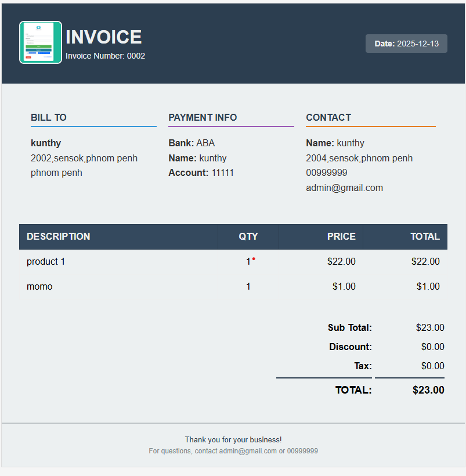This screenshot has width=466, height=476.
Task: Expand the BILL TO section
Action: pyautogui.click(x=48, y=117)
